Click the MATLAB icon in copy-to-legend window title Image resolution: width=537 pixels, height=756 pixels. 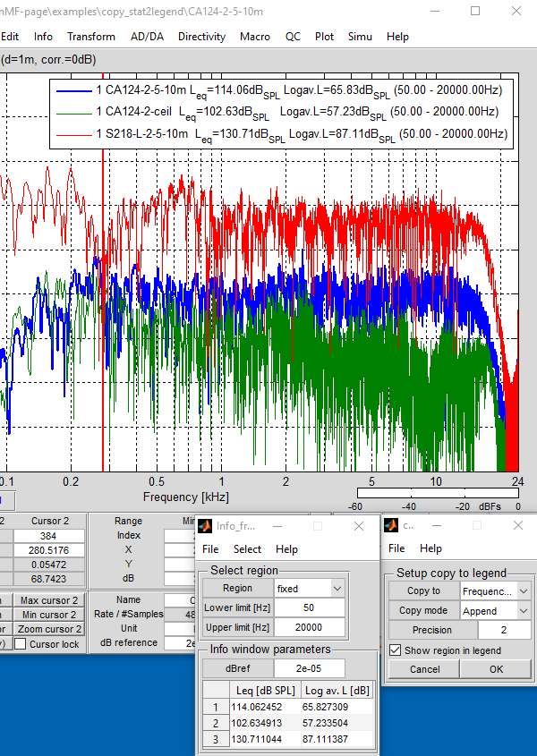[x=393, y=525]
